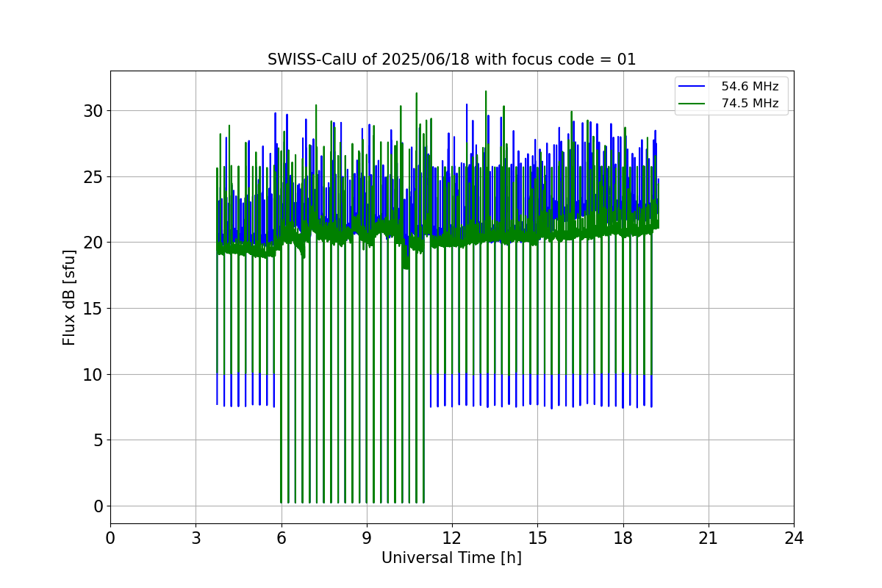The height and width of the screenshot is (588, 882).
Task: Click x-axis tick label 0
Action: point(110,538)
